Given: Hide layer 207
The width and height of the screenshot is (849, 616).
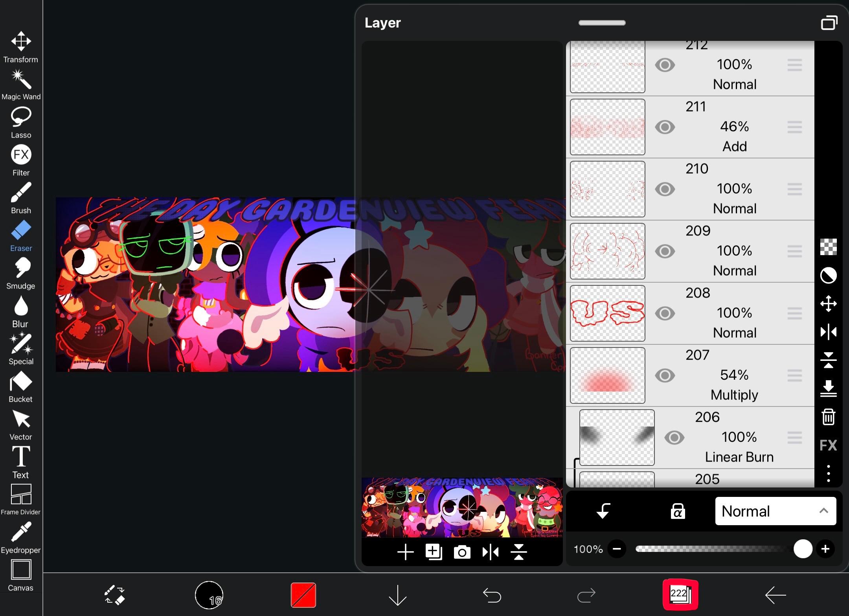Looking at the screenshot, I should coord(665,375).
